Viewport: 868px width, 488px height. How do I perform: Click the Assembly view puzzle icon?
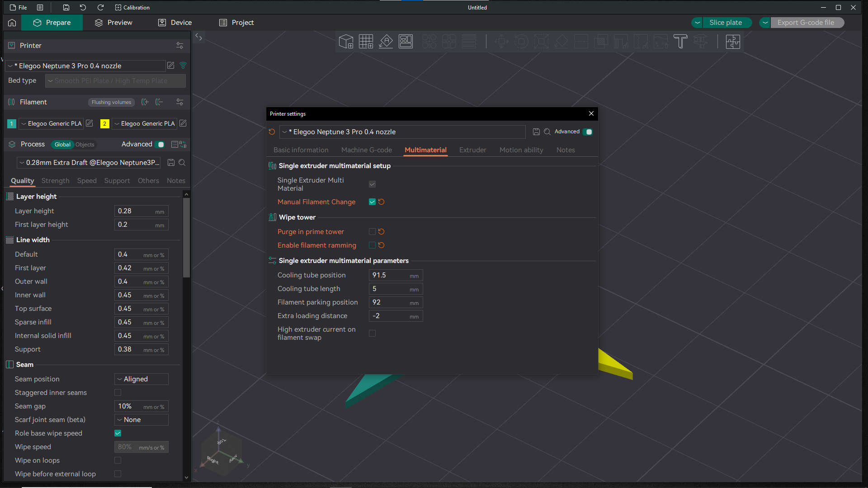(733, 42)
